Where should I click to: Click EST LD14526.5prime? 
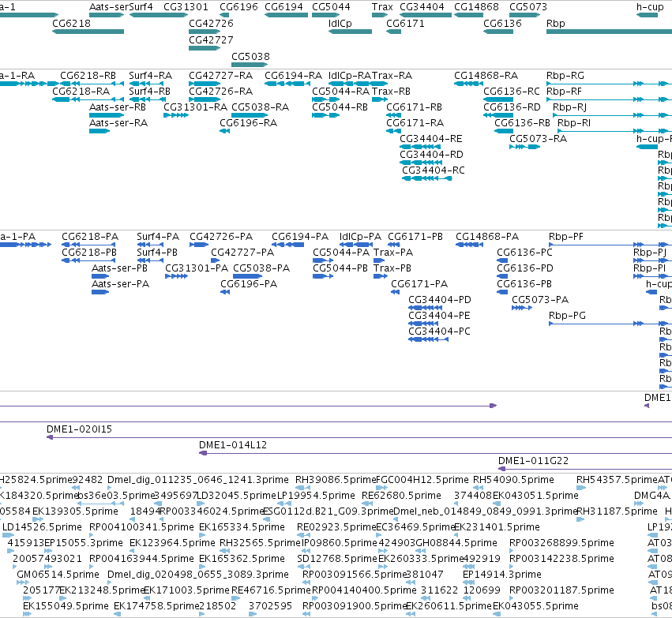coord(42,527)
